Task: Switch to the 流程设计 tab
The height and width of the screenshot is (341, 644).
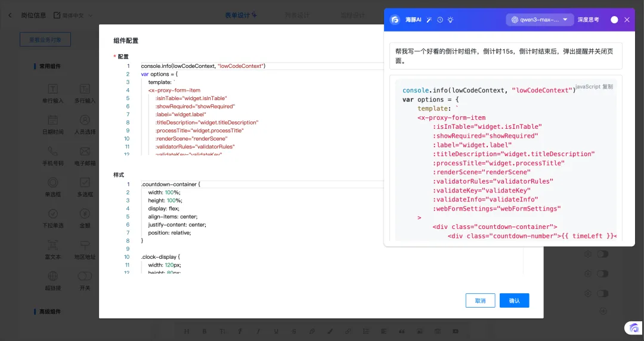Action: point(352,15)
